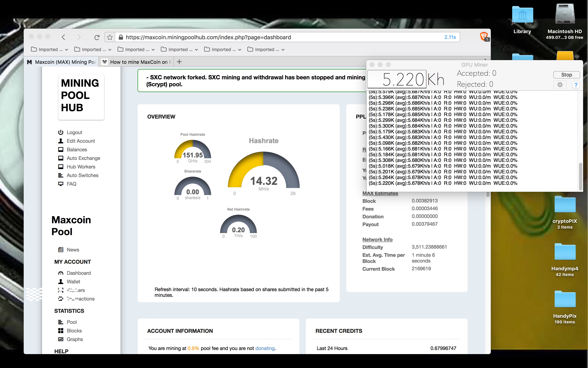Open the Library desktop folder

[522, 15]
